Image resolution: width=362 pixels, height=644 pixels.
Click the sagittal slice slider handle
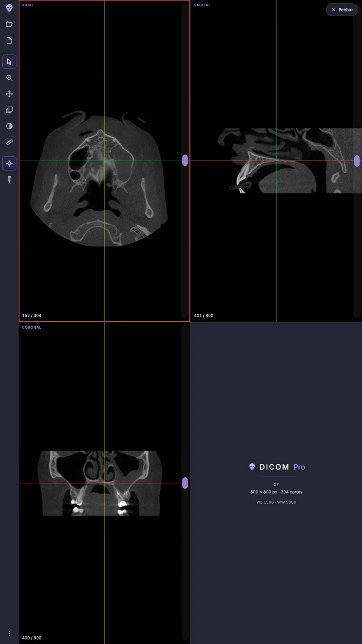coord(357,161)
